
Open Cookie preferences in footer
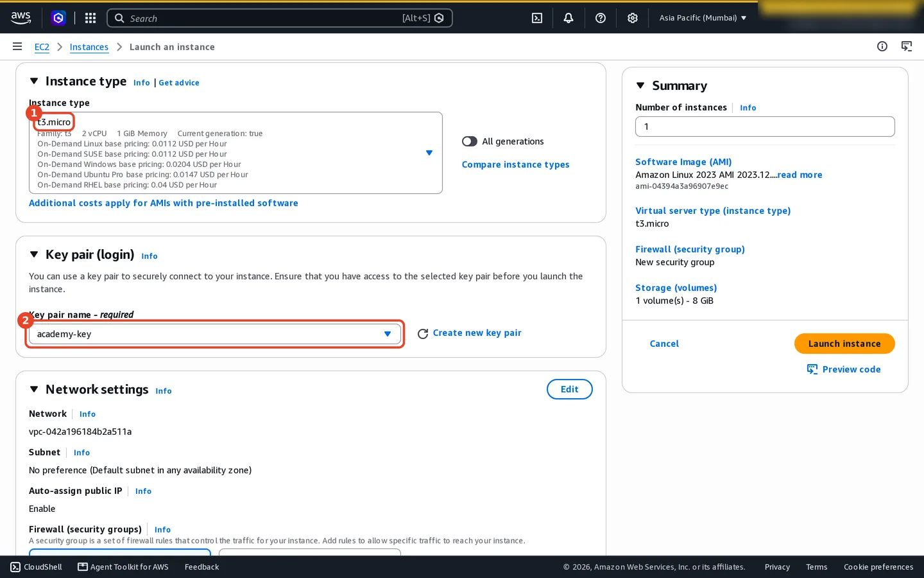(x=878, y=566)
